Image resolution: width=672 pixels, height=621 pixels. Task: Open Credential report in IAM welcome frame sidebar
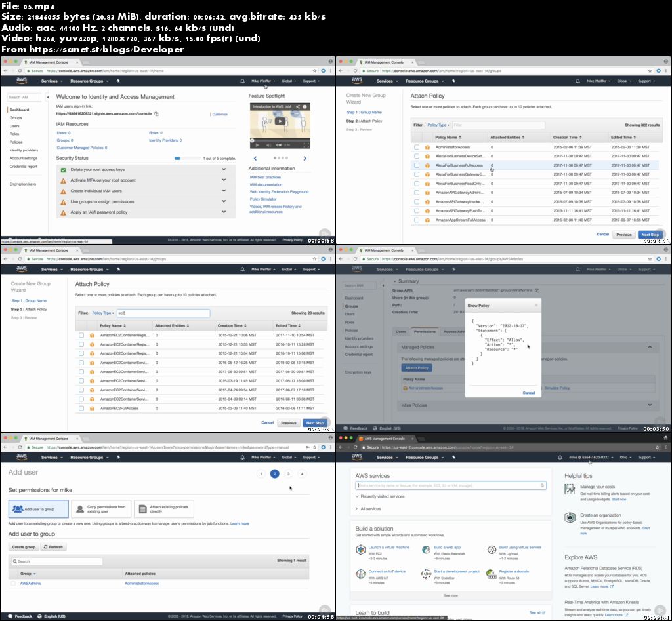(x=23, y=166)
